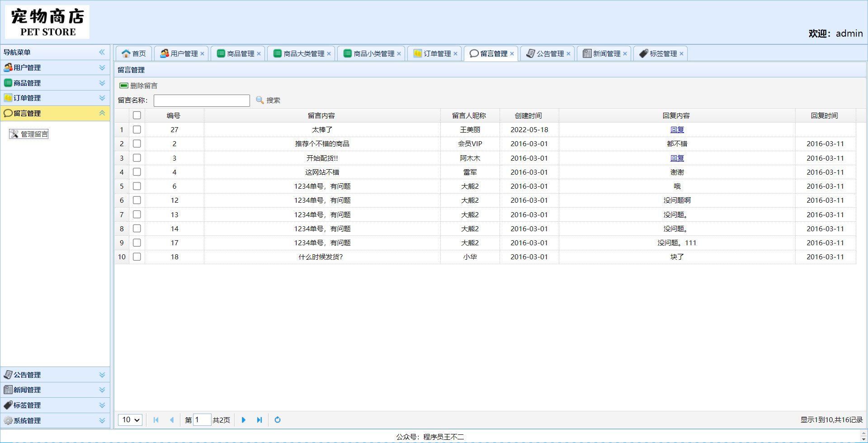This screenshot has height=443, width=868.
Task: Click the 回复时间 column header
Action: pos(825,115)
